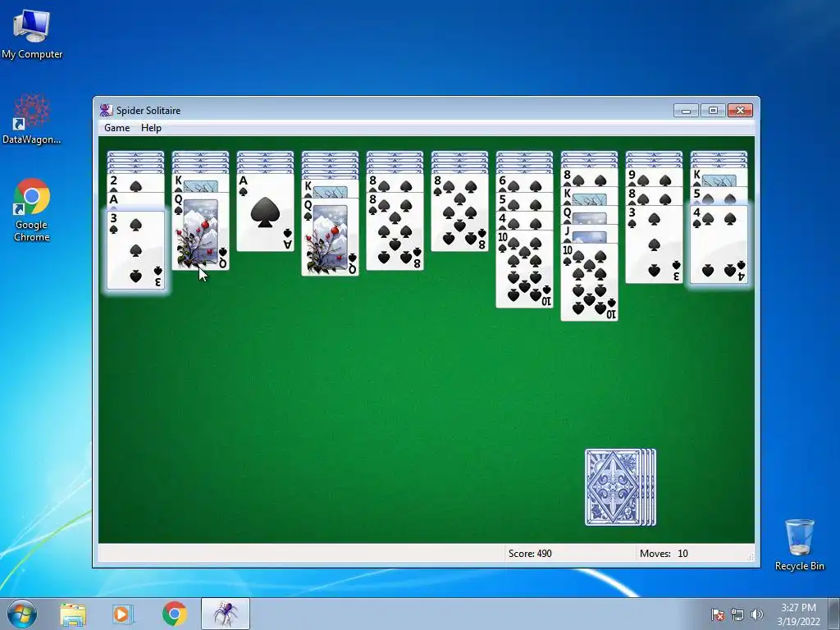Viewport: 840px width, 630px height.
Task: Maximize the Spider Solitaire window
Action: pyautogui.click(x=713, y=111)
